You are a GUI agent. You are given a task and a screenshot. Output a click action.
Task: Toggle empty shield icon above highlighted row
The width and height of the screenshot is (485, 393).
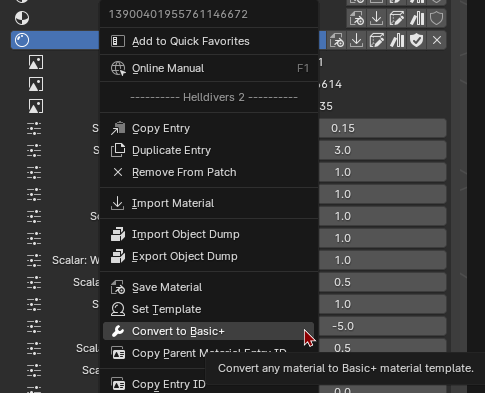point(437,18)
